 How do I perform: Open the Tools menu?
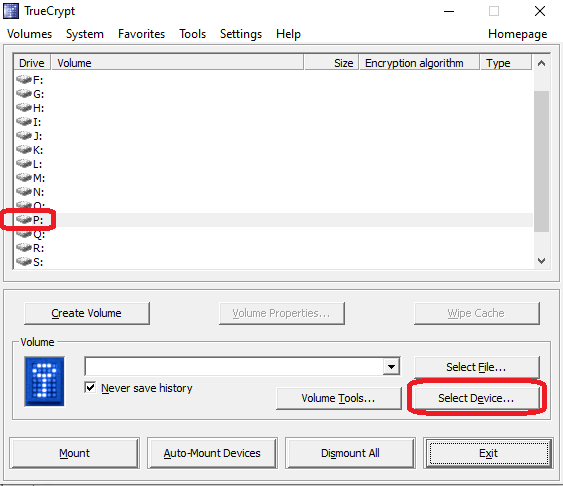tap(193, 34)
